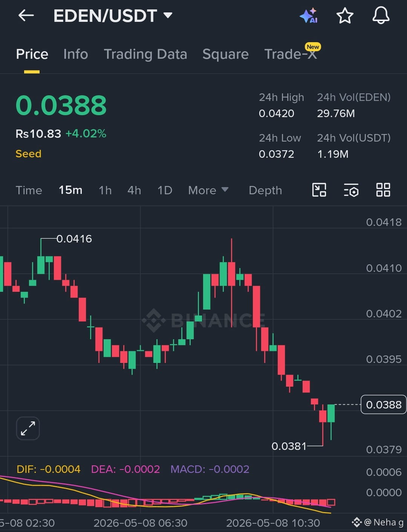Tap the 24h Vol(USDT) 1.19M value
Viewport: 407px width, 532px height.
point(333,154)
